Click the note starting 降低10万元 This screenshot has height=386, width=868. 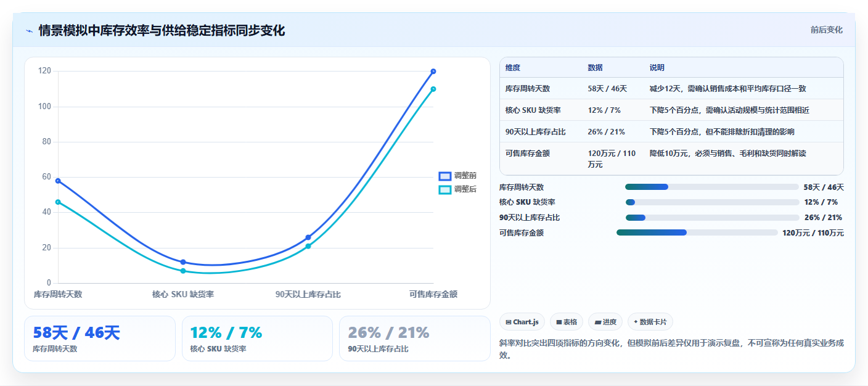[727, 153]
